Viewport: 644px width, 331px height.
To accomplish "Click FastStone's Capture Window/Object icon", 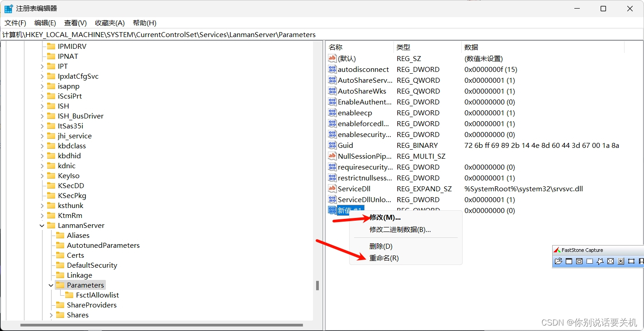I will 579,261.
